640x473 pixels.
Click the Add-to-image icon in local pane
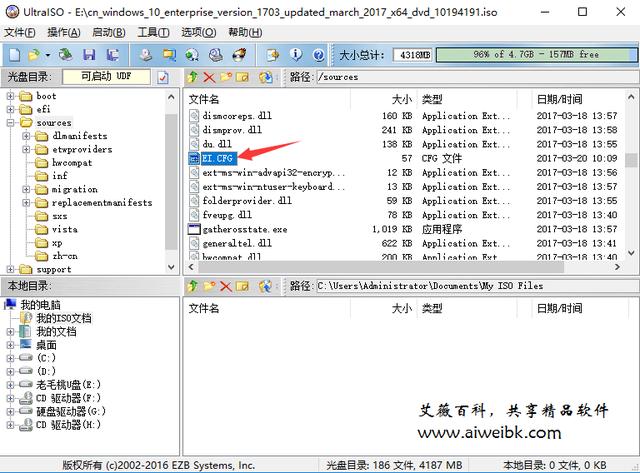(x=265, y=286)
